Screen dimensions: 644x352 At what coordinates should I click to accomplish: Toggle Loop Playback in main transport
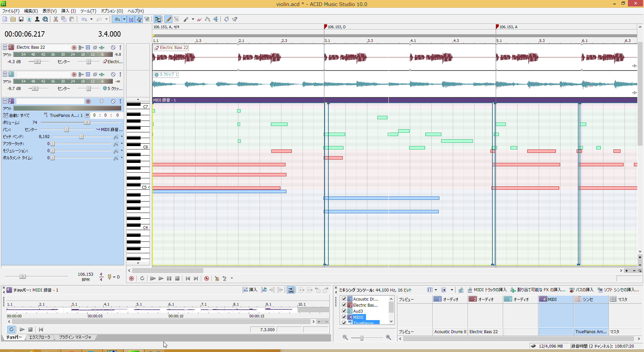click(142, 278)
